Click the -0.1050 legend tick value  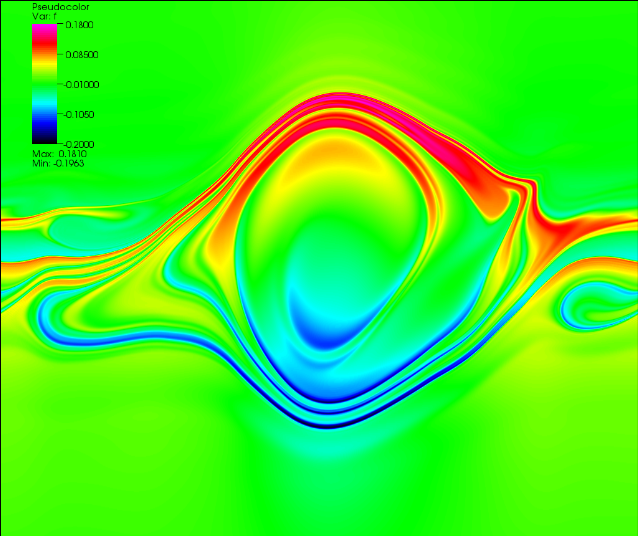(79, 115)
